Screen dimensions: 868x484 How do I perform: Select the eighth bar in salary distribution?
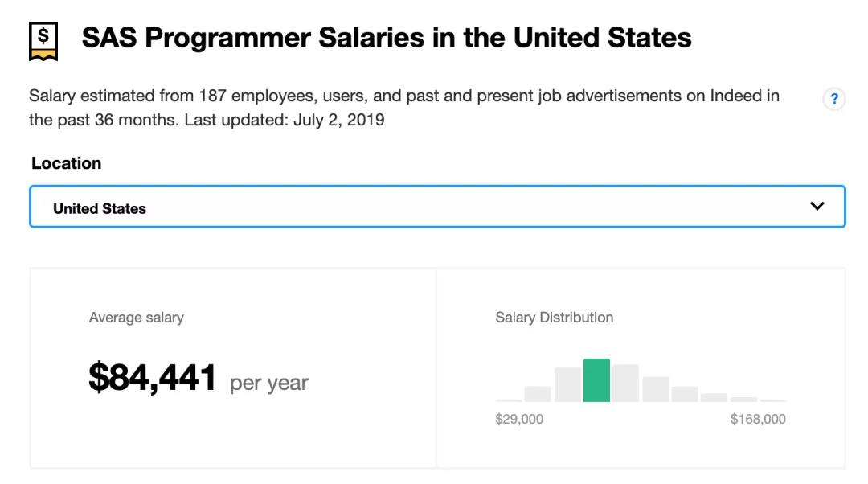[x=714, y=398]
